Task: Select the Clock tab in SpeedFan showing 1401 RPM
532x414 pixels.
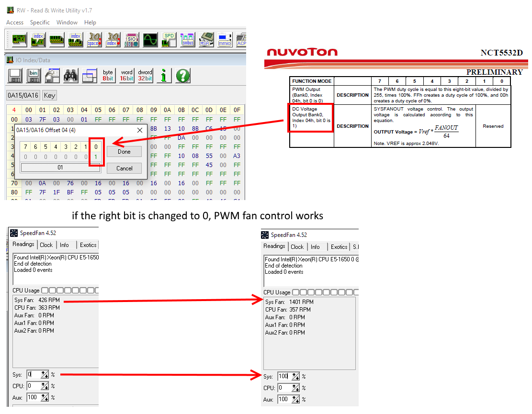Action: tap(297, 247)
